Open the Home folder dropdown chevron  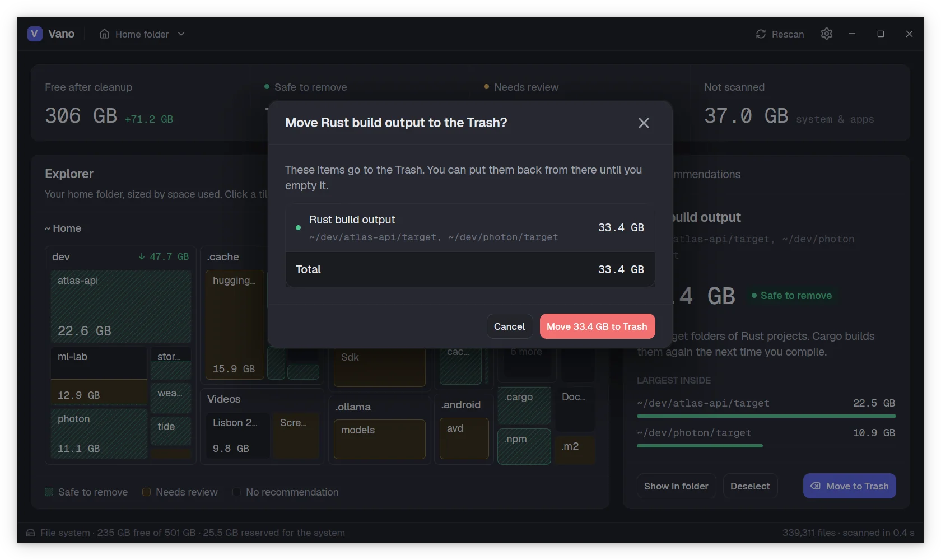tap(181, 34)
